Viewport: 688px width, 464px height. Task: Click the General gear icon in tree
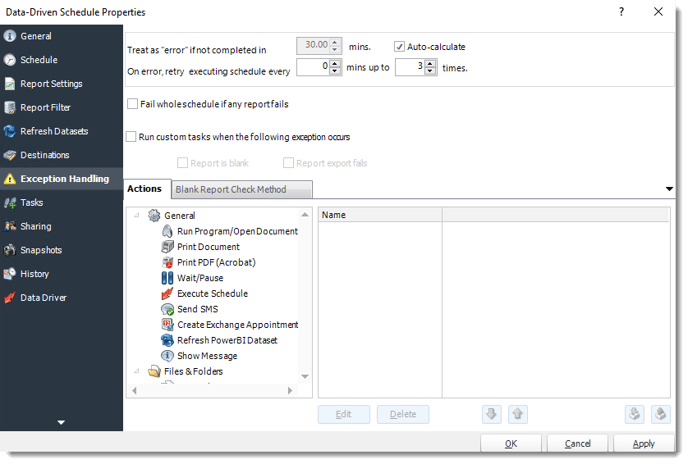point(154,216)
